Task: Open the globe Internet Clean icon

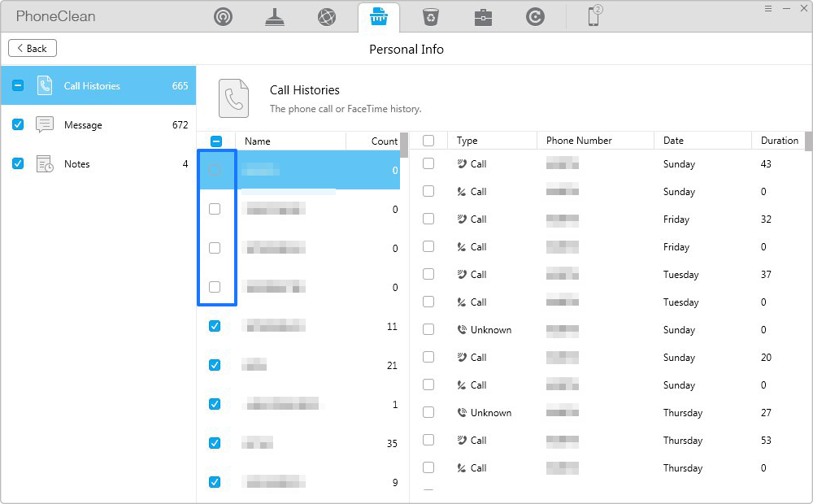Action: [327, 16]
